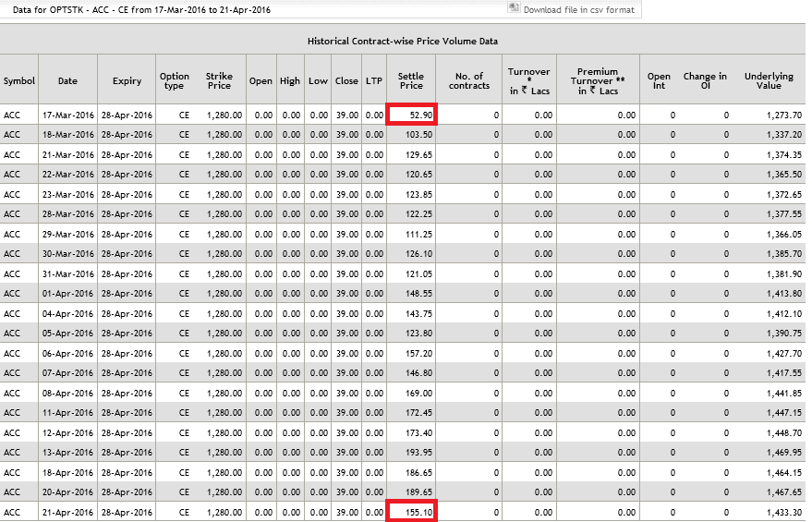Click the Historical Contract-wise Price Volume Data title
Viewport: 812px width, 522px height.
tap(403, 42)
